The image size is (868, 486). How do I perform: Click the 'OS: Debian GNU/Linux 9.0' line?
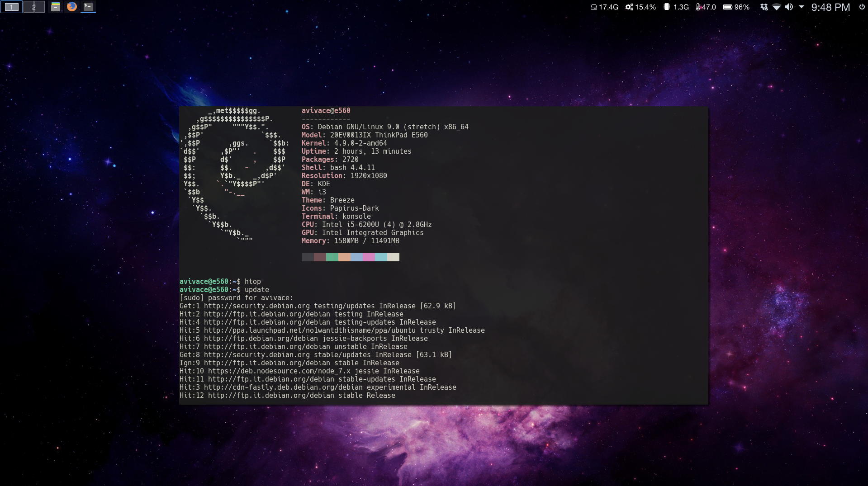point(385,127)
